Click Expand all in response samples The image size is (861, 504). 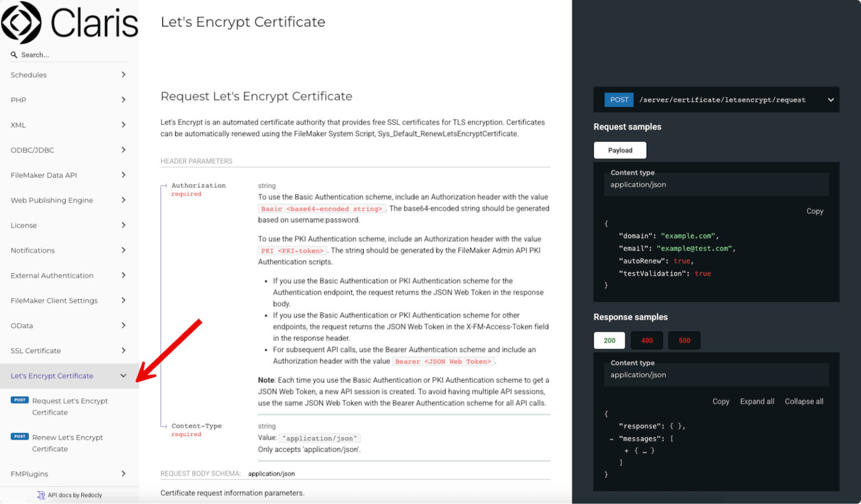[x=757, y=401]
